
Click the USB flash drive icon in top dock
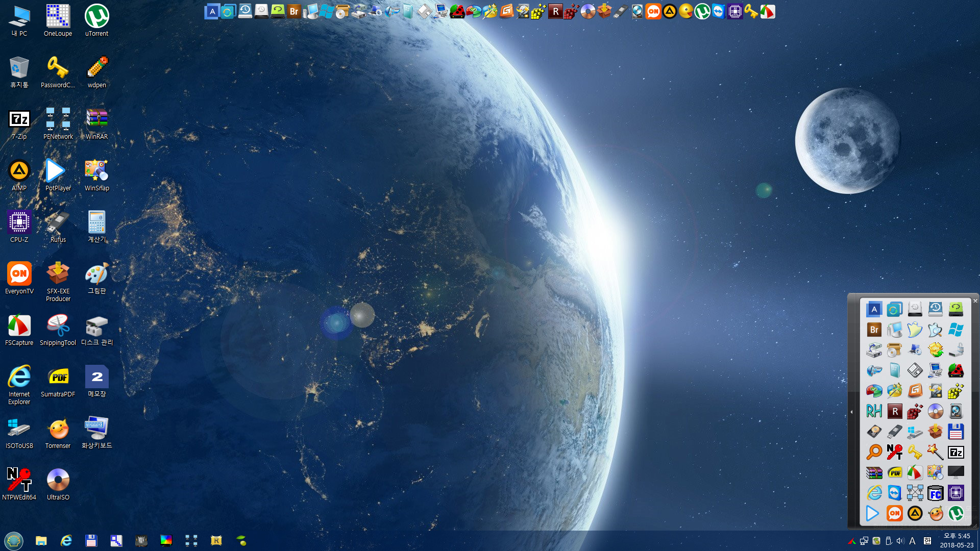pyautogui.click(x=621, y=11)
